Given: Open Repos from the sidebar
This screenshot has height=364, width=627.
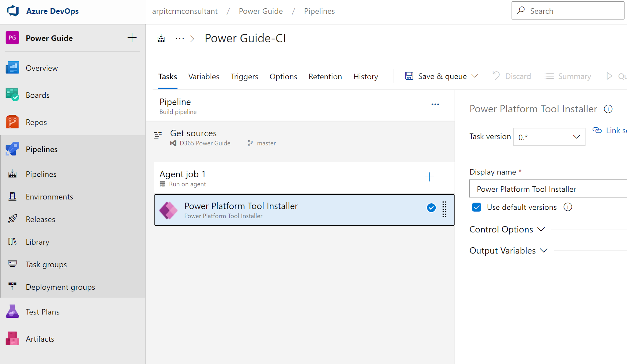Looking at the screenshot, I should pos(36,122).
